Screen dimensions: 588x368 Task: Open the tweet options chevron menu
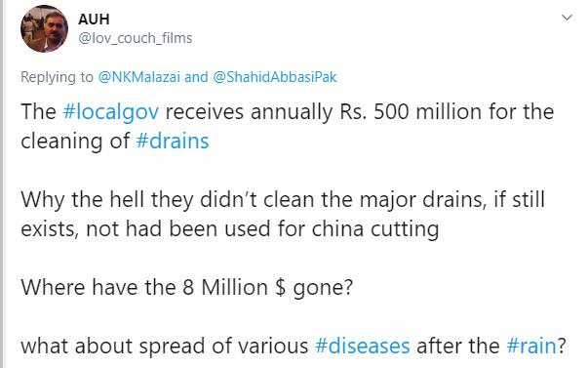point(567,18)
